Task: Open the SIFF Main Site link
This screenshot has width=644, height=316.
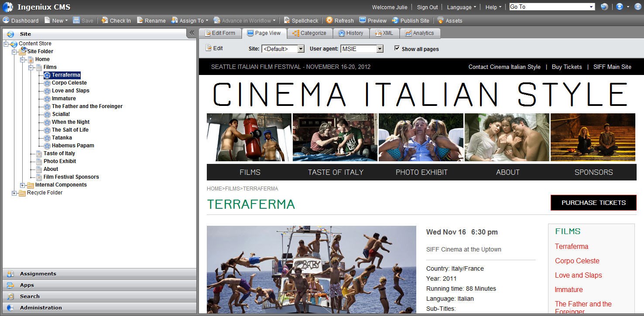Action: coord(612,67)
